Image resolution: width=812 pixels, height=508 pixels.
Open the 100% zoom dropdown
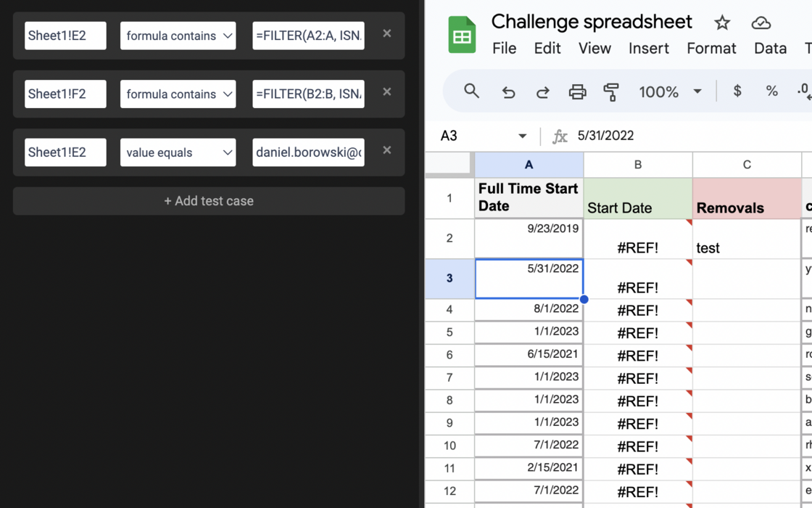[x=669, y=92]
